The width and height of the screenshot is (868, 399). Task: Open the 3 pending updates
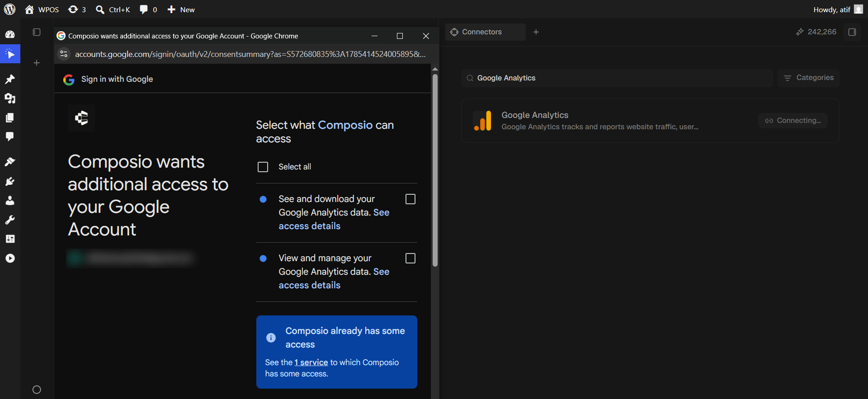click(x=77, y=9)
